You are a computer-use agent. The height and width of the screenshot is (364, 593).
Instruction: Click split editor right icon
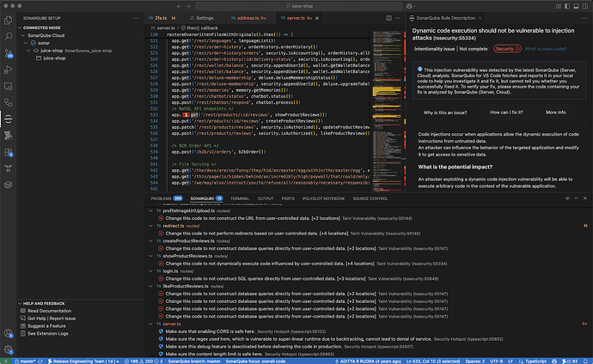tap(388, 18)
